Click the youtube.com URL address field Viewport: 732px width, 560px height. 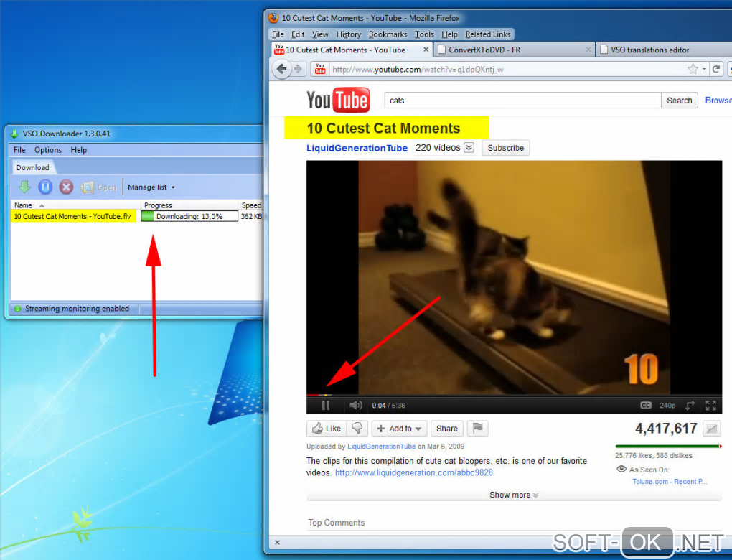(507, 69)
